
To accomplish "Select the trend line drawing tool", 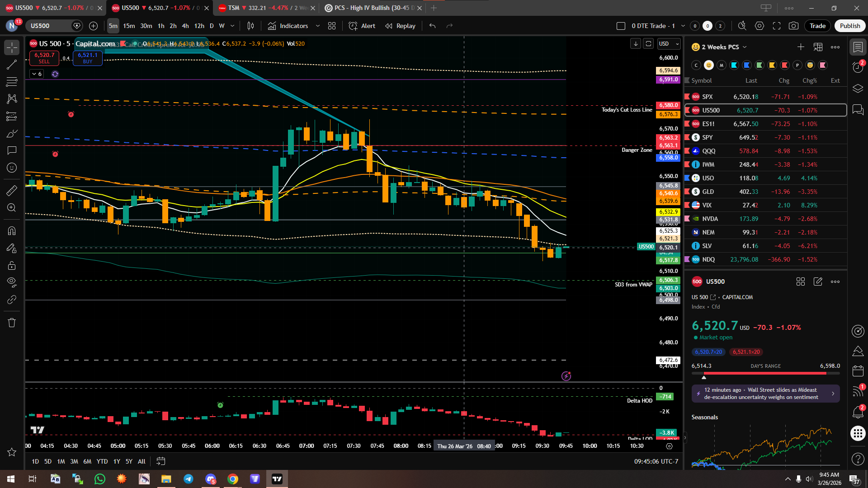I will pos(12,65).
